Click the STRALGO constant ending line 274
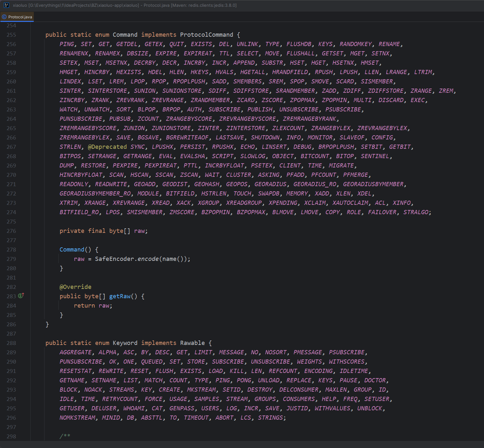Viewport: 484px width, 448px height. (416, 212)
